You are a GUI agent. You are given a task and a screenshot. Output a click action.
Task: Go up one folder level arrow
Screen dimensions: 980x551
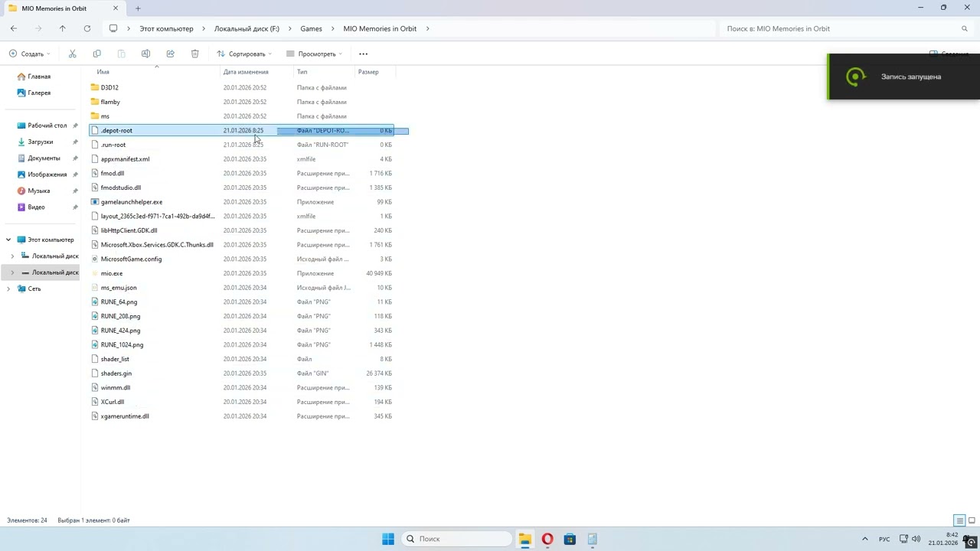pos(63,28)
